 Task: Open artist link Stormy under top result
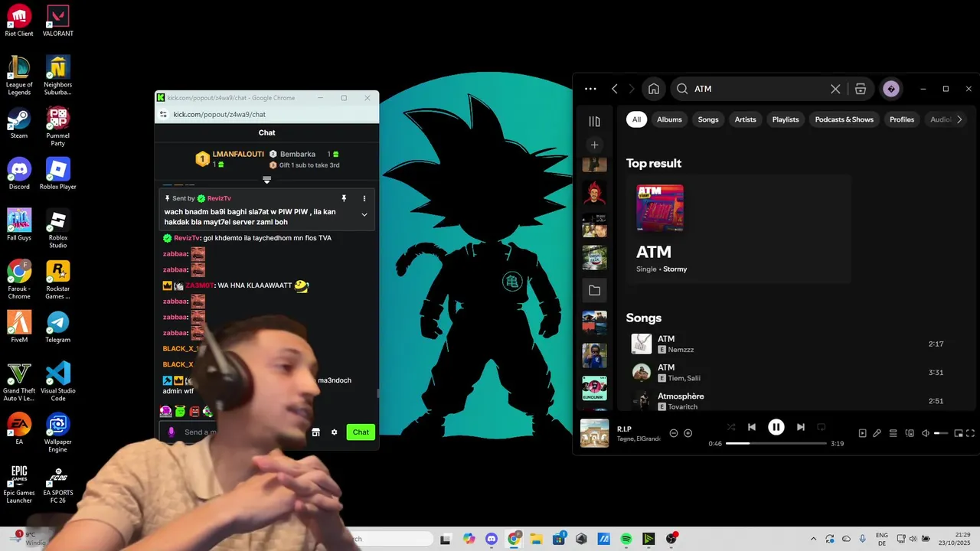point(675,269)
